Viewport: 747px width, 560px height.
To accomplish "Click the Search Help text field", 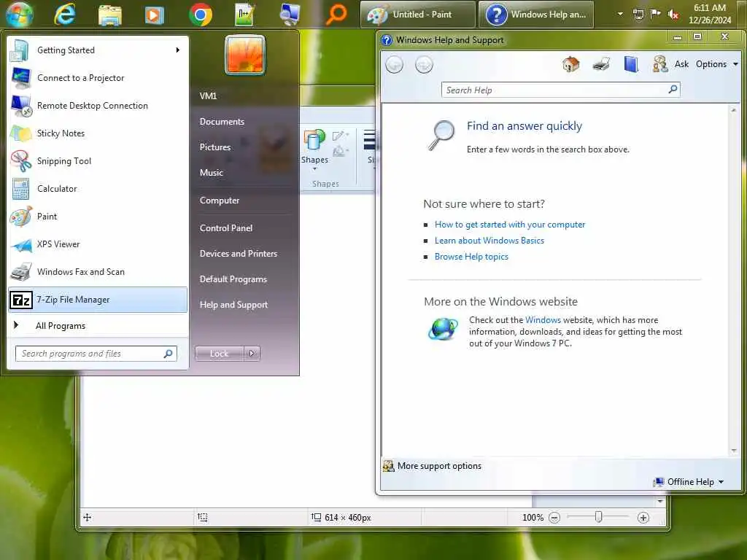I will click(x=556, y=90).
